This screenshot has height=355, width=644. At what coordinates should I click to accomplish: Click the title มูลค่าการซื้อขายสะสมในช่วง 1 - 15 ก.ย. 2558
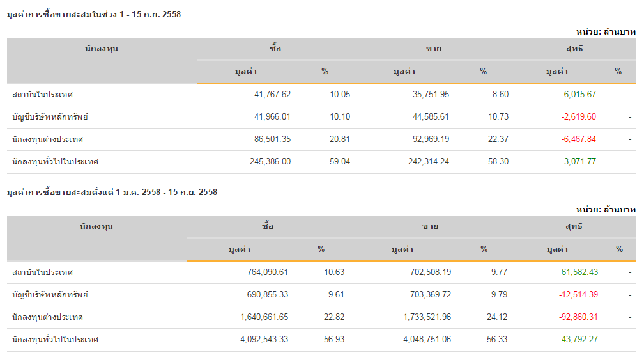(x=93, y=14)
